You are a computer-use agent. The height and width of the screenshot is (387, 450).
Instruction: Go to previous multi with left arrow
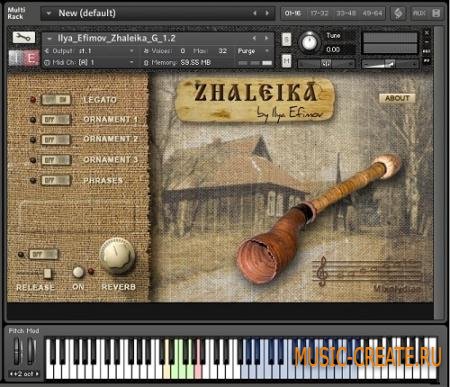point(255,13)
